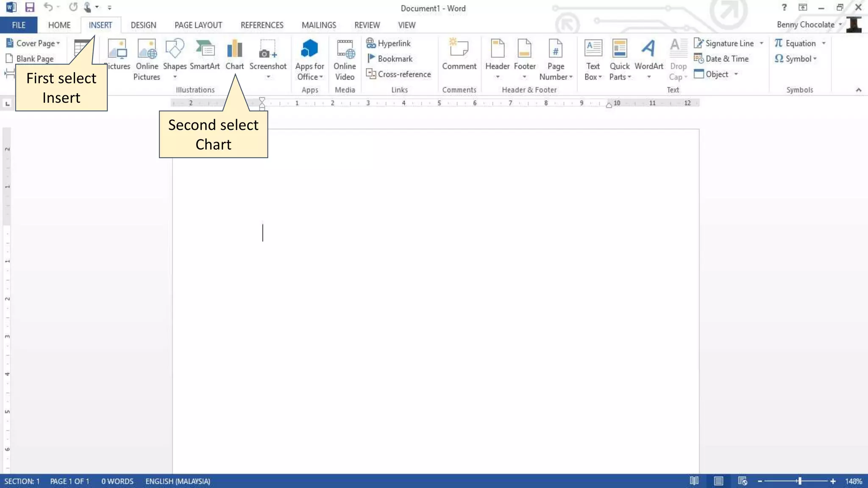Screen dimensions: 868x488
Task: Open the Page Layout tab
Action: pos(198,25)
